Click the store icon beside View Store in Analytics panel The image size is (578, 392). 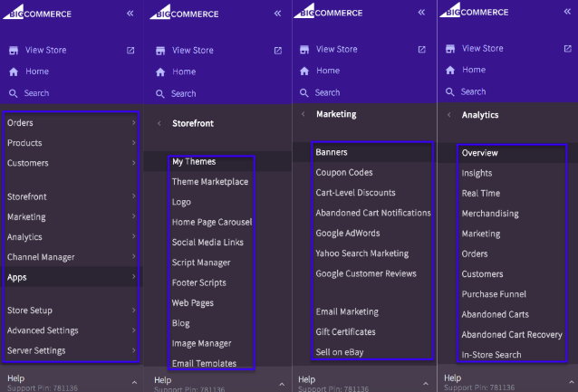tap(450, 49)
